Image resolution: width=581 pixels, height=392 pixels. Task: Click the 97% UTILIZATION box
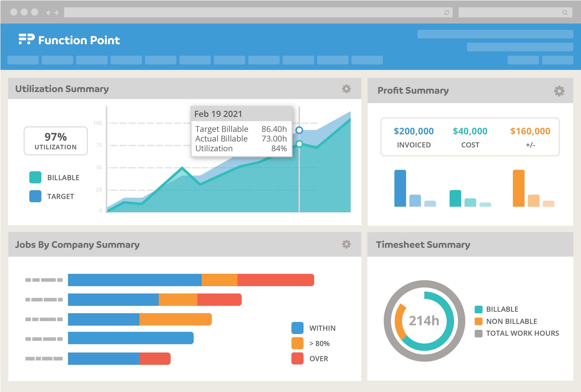pyautogui.click(x=55, y=141)
